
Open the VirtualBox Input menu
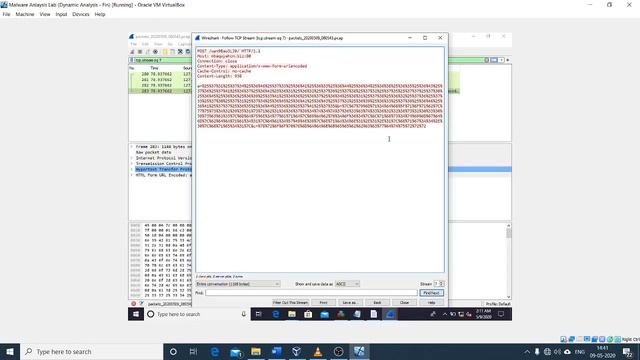(61, 14)
